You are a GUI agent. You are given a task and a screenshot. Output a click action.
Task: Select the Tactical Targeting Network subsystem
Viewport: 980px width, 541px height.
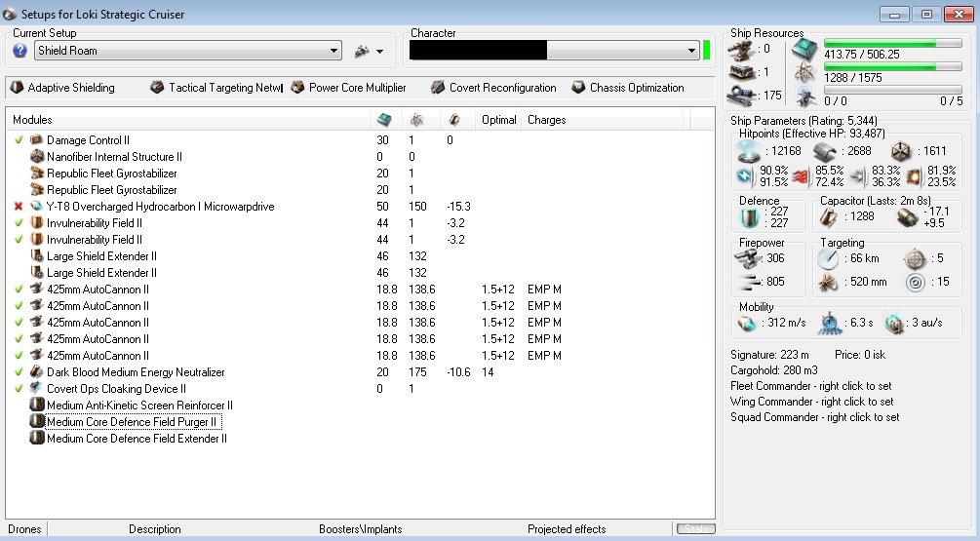pyautogui.click(x=216, y=88)
